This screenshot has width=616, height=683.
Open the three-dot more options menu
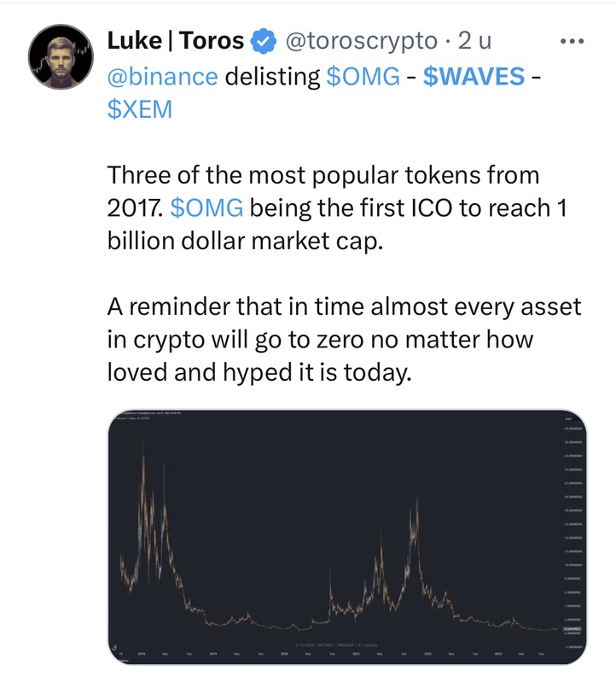pyautogui.click(x=570, y=41)
